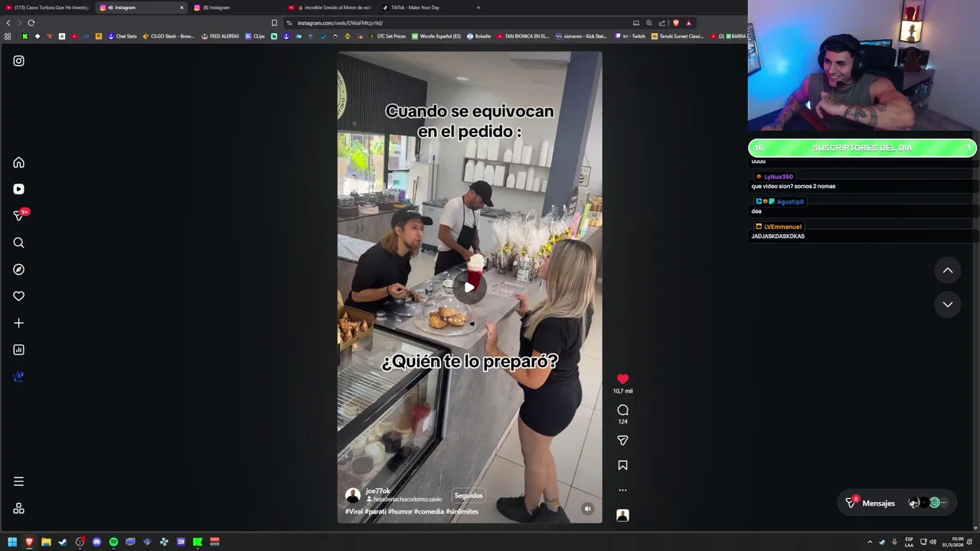Save the reel with bookmark icon
This screenshot has width=980, height=551.
622,465
